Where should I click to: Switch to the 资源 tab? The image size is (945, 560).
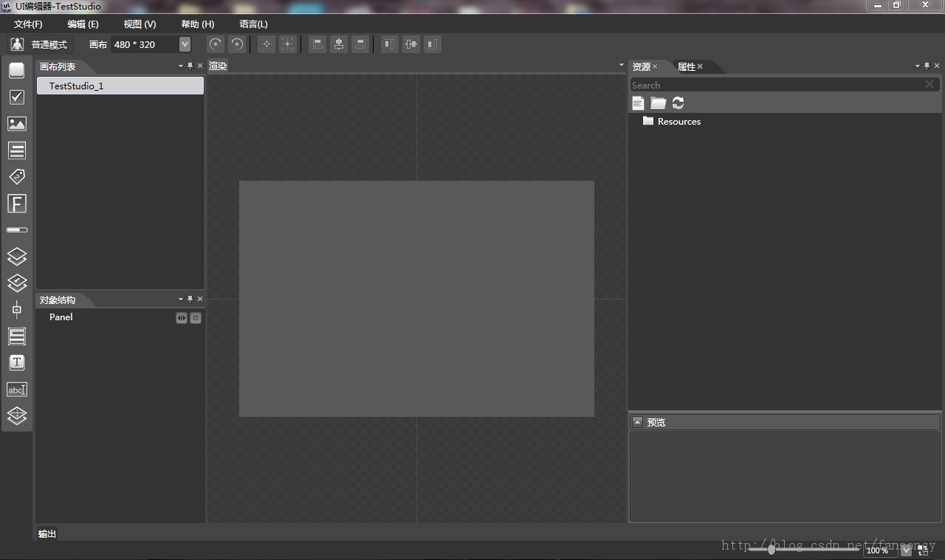click(641, 66)
